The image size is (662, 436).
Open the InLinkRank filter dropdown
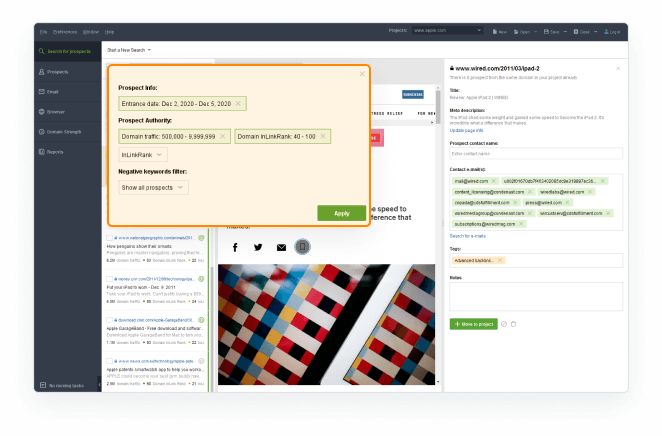pos(143,155)
